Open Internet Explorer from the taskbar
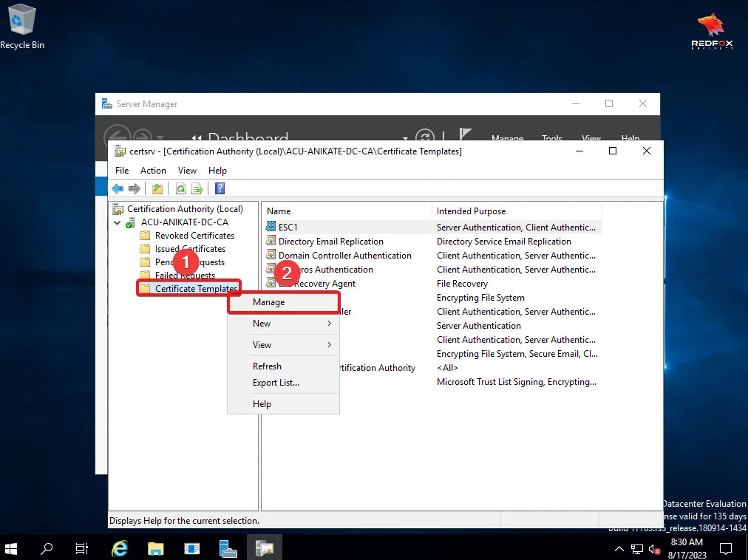The width and height of the screenshot is (748, 560). click(x=118, y=548)
